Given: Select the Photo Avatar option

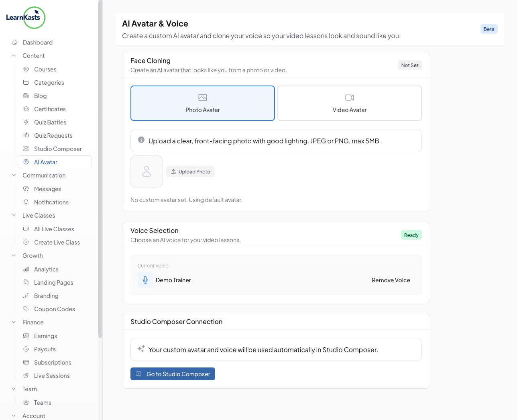Looking at the screenshot, I should pyautogui.click(x=203, y=103).
